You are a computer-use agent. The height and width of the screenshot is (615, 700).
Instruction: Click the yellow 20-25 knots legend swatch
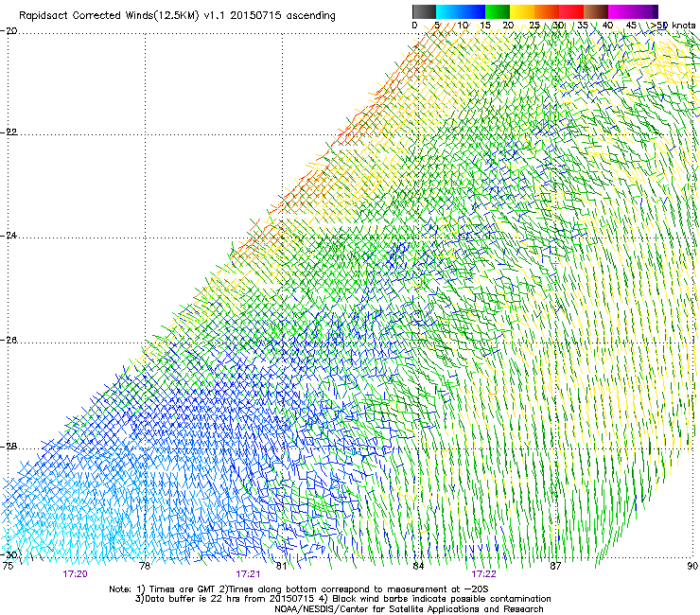point(522,11)
